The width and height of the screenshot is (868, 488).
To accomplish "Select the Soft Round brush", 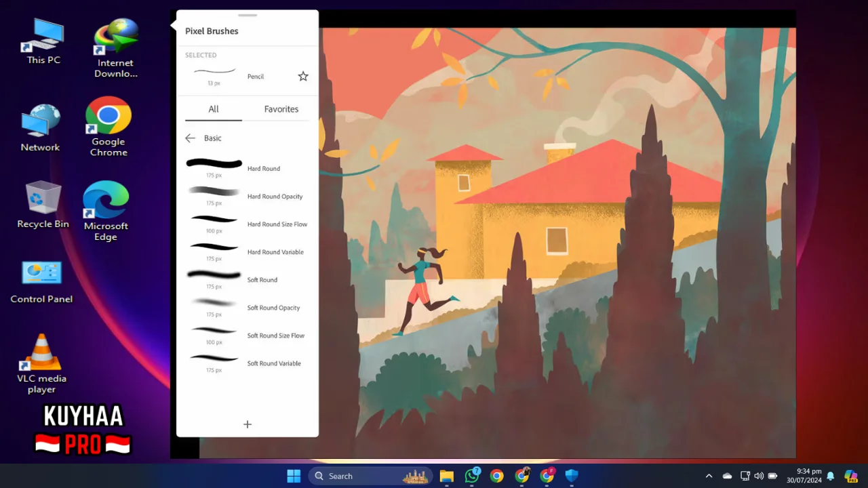I will pos(248,279).
